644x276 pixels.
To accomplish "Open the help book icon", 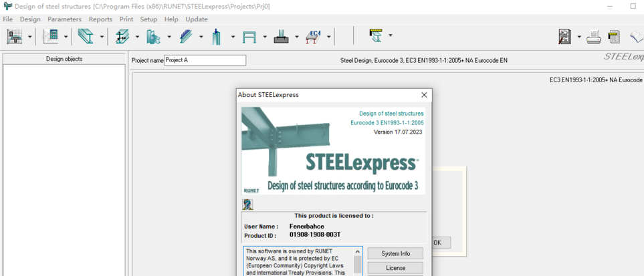I will coord(637,37).
